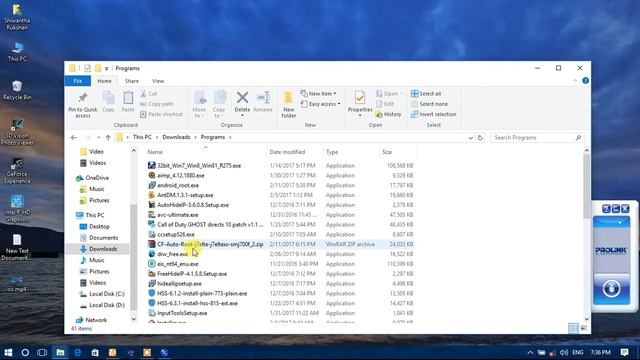Click Copy path command

pos(157,104)
